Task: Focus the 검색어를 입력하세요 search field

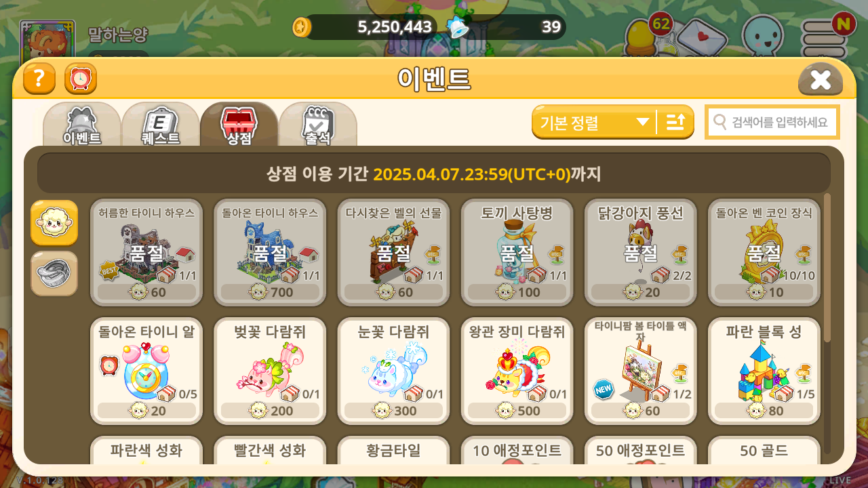Action: (x=772, y=122)
